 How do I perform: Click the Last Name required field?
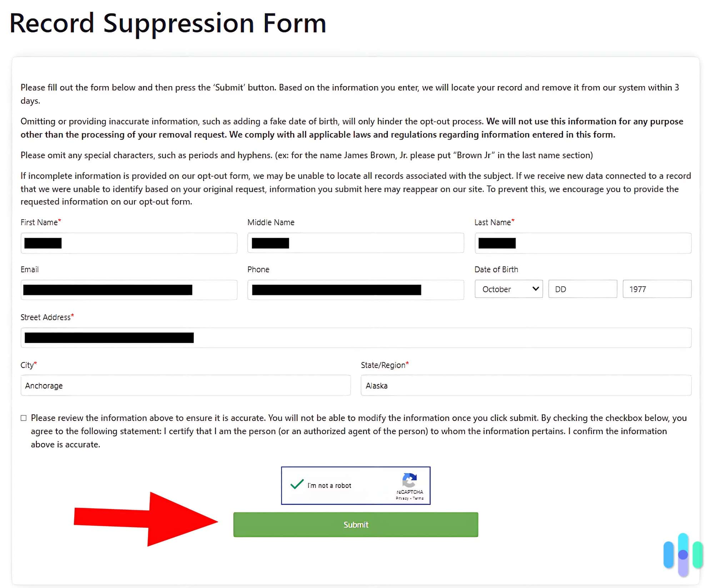(x=583, y=243)
